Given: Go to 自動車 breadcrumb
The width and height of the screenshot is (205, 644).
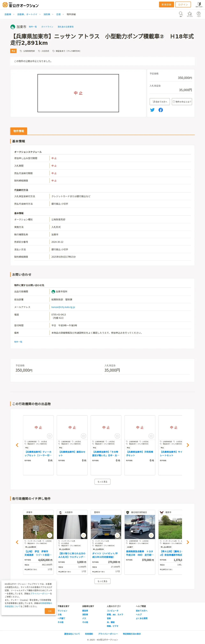Looking at the screenshot, I should [x=8, y=15].
